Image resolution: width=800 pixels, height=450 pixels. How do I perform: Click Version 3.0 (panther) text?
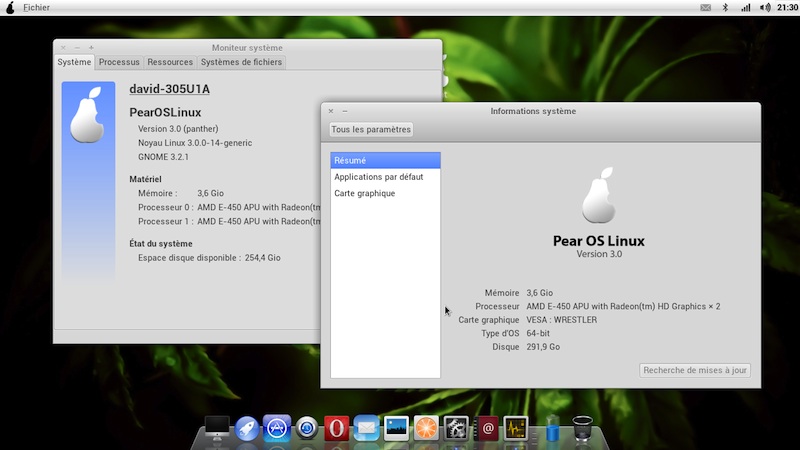[178, 129]
